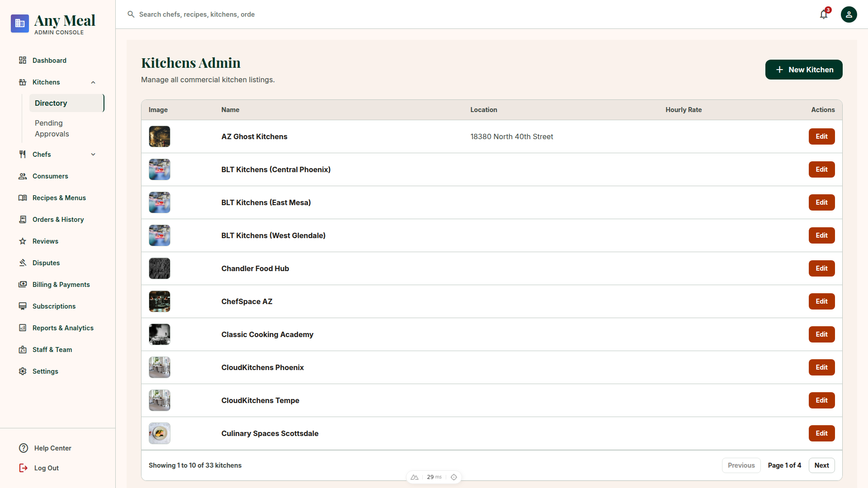This screenshot has height=488, width=868.
Task: Click the Help Center question icon
Action: (x=24, y=448)
